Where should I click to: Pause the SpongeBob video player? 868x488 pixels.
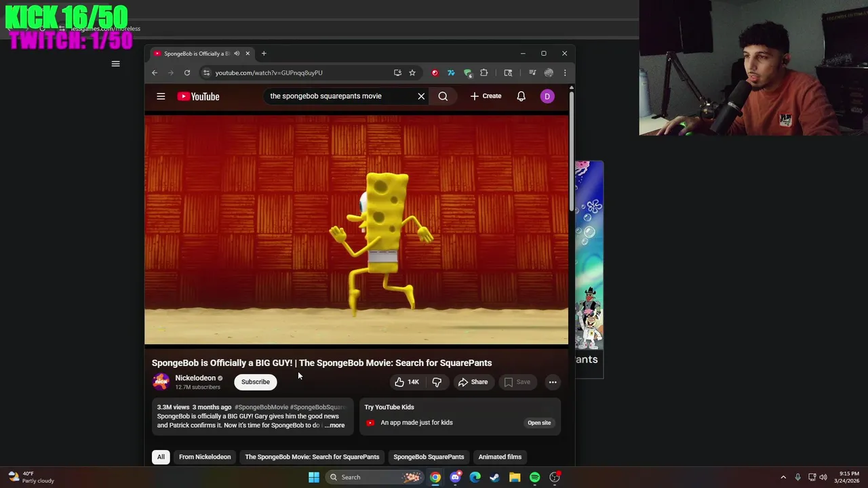pyautogui.click(x=356, y=230)
